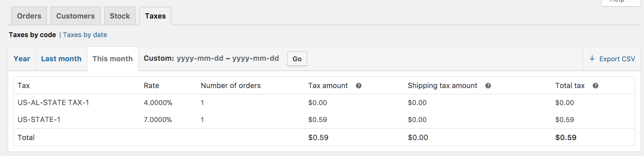Select the Taxes report tab
The image size is (644, 156).
pos(155,16)
